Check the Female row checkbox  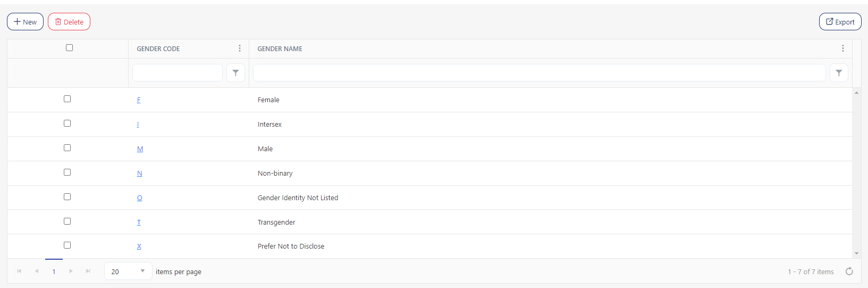(x=67, y=99)
